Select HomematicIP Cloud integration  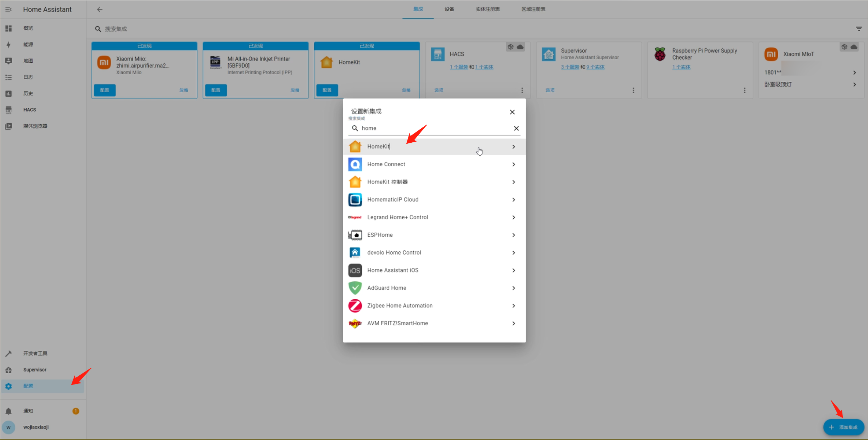coord(434,200)
